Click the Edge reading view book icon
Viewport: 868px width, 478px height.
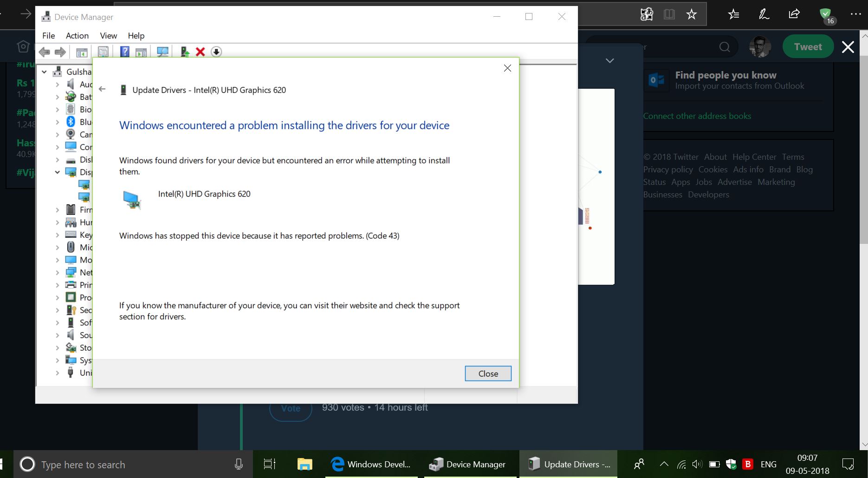point(669,14)
